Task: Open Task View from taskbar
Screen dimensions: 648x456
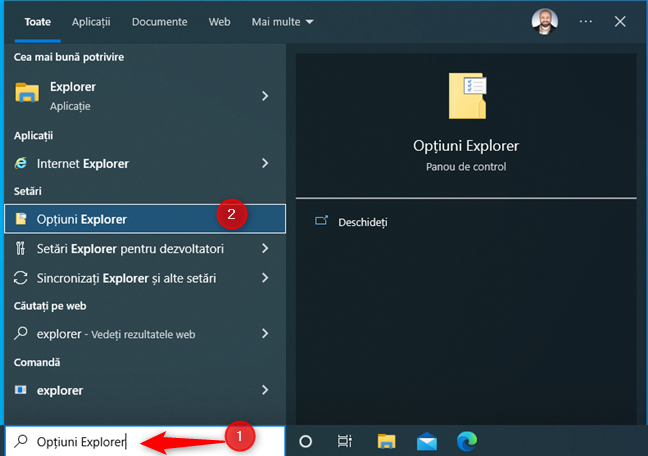Action: click(345, 441)
